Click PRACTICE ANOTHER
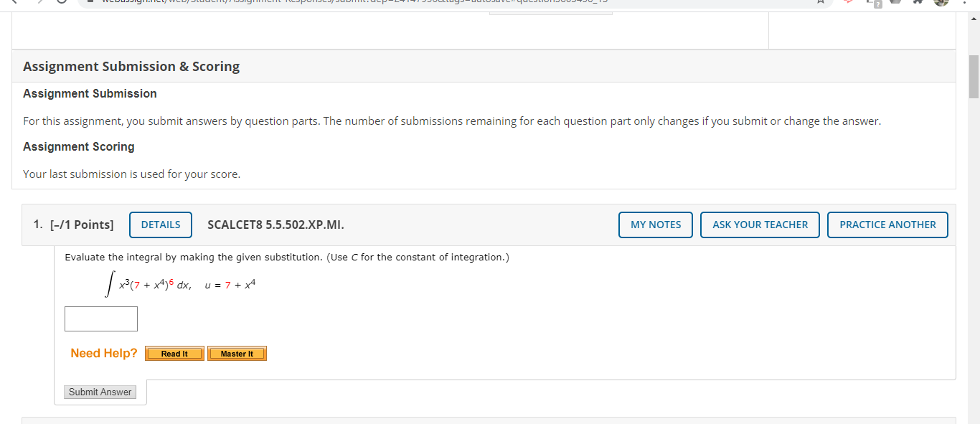Image resolution: width=980 pixels, height=424 pixels. [887, 225]
